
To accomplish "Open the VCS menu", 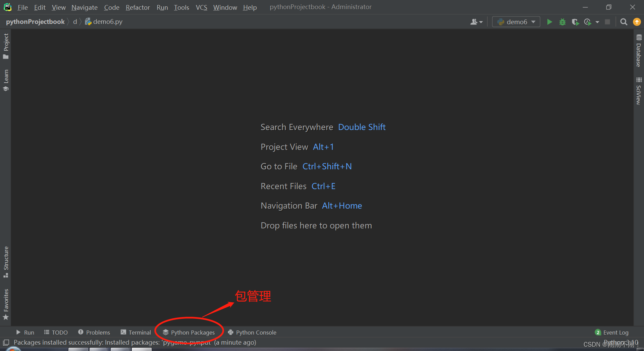I will point(201,7).
